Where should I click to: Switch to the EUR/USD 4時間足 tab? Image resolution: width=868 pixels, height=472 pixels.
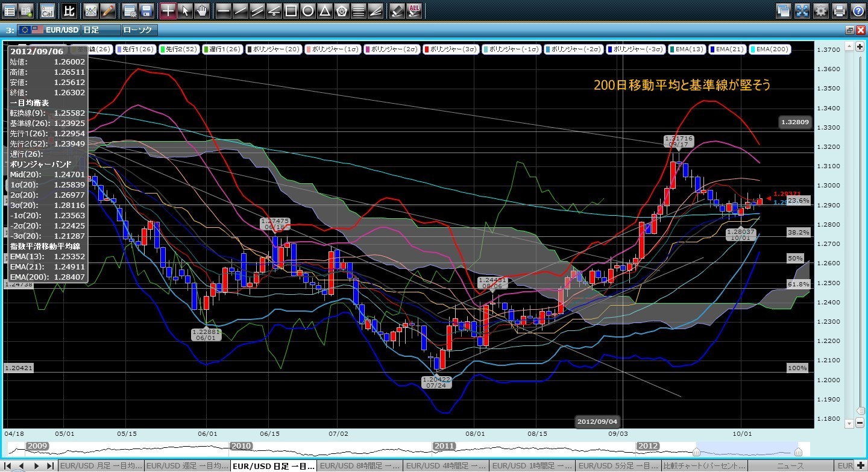tap(445, 466)
